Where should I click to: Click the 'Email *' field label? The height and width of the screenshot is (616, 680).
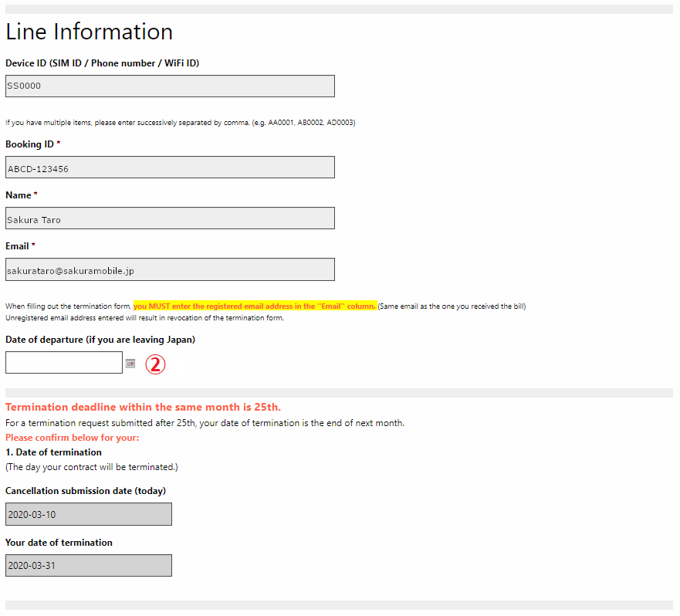pos(20,246)
